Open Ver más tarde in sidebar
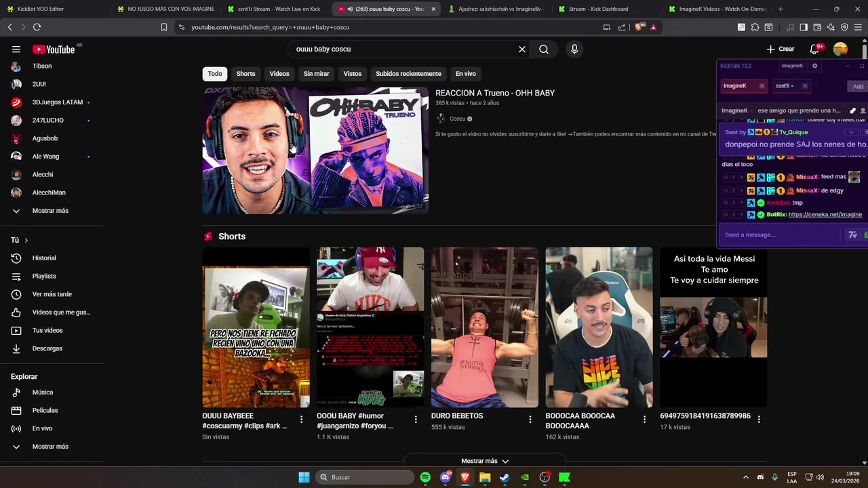The image size is (868, 488). (x=51, y=294)
